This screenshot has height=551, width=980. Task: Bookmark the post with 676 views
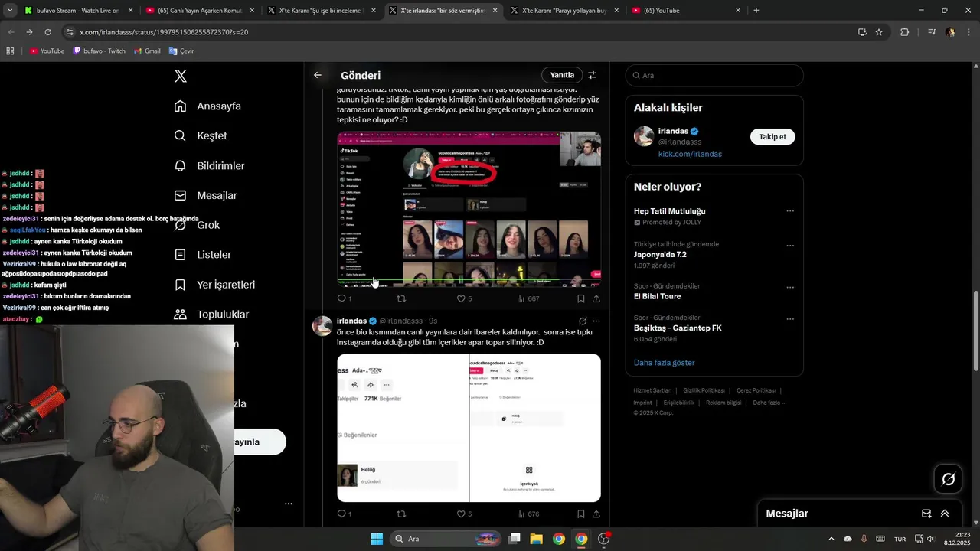coord(580,514)
